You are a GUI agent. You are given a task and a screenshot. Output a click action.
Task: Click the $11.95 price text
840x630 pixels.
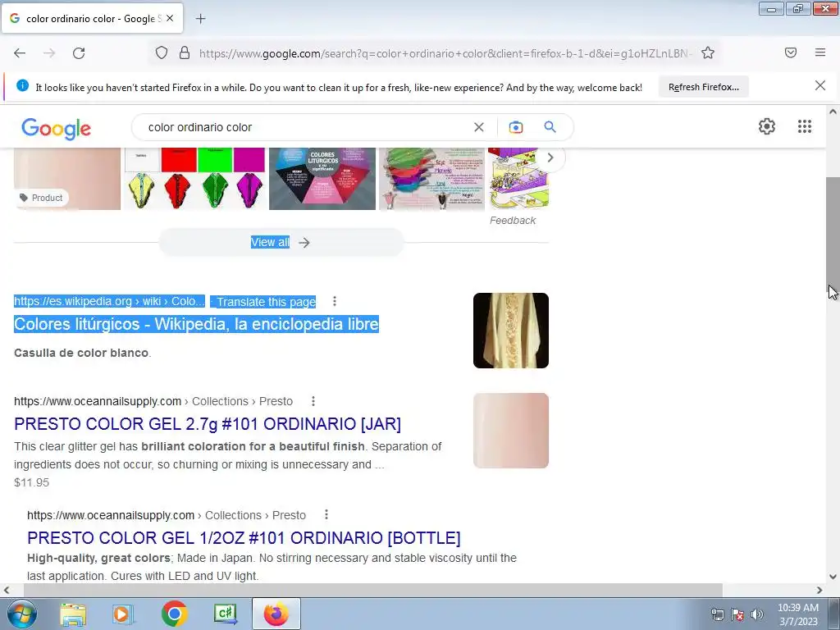[32, 482]
